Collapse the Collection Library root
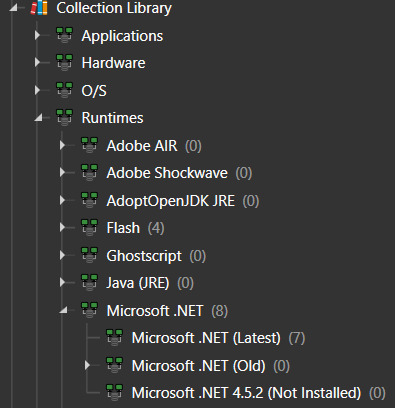The width and height of the screenshot is (395, 408). 13,8
